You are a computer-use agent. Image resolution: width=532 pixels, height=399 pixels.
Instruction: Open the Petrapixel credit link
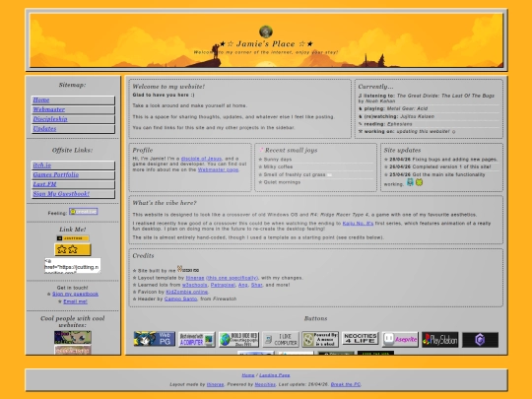coord(223,285)
